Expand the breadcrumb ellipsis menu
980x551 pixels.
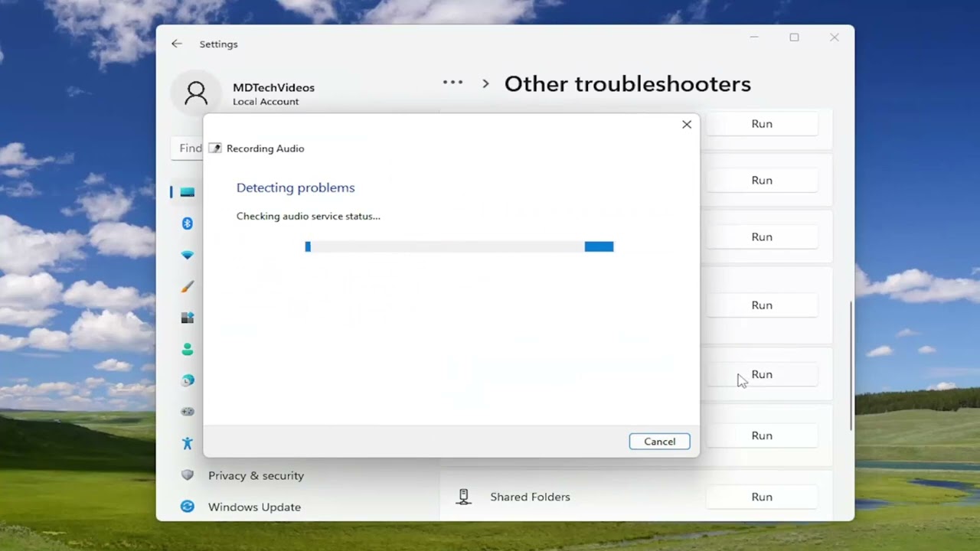point(452,83)
